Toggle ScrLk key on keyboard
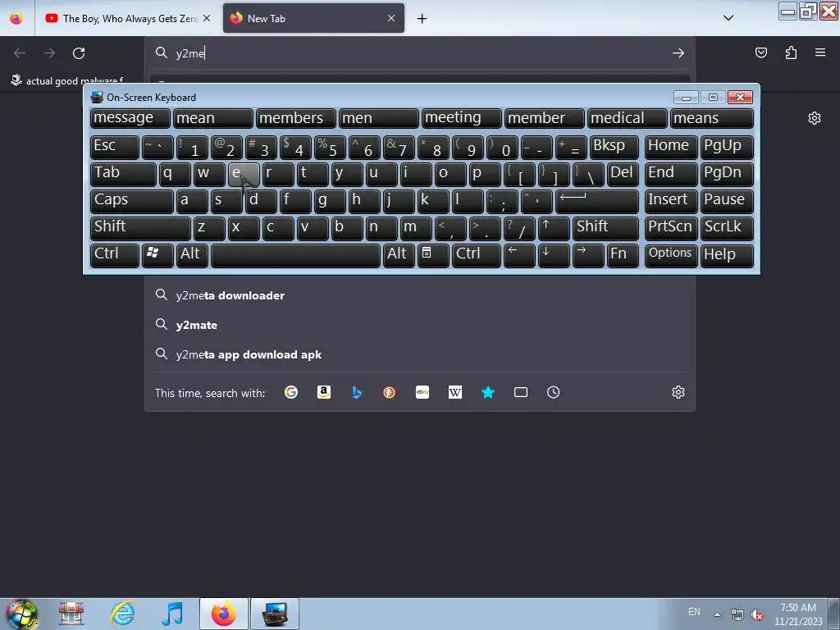This screenshot has width=840, height=630. (x=727, y=228)
